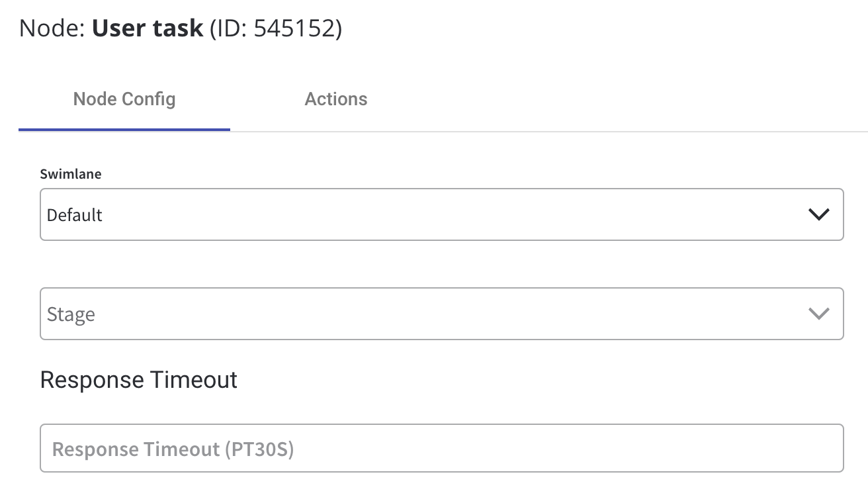Open the Actions tab
868x503 pixels.
coord(335,99)
